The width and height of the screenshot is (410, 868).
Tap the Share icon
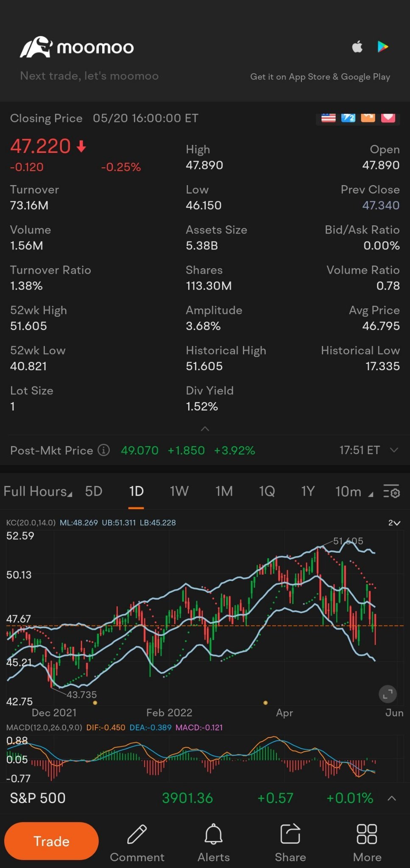pyautogui.click(x=290, y=834)
